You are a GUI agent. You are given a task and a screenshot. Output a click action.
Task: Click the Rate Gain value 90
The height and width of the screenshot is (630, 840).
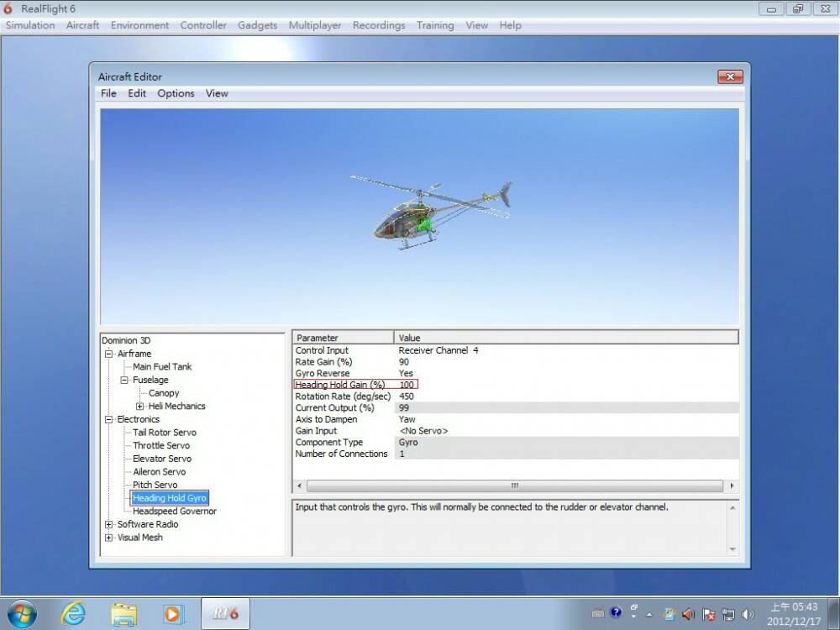(404, 362)
